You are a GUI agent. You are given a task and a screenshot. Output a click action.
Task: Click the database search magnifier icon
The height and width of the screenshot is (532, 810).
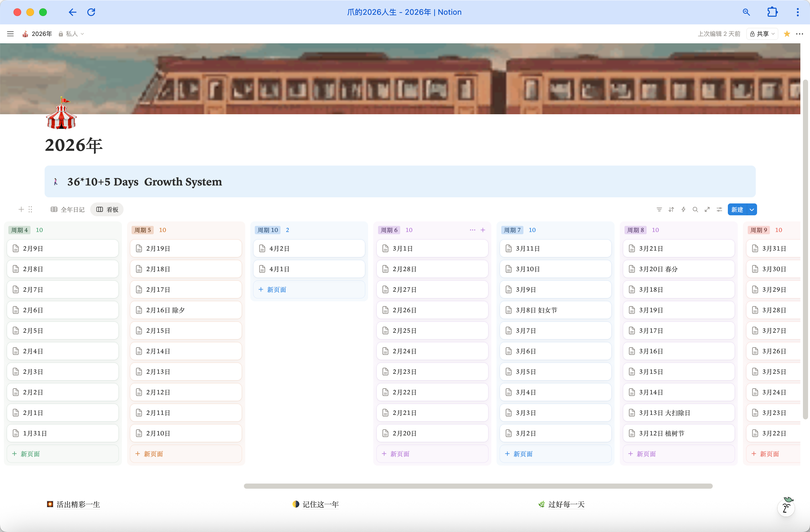(x=695, y=209)
